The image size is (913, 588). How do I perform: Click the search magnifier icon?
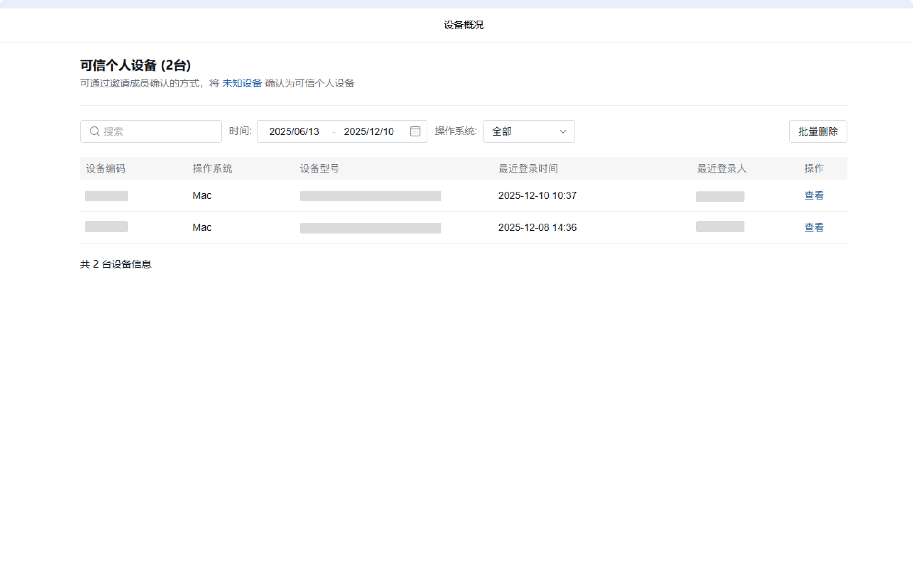coord(95,131)
